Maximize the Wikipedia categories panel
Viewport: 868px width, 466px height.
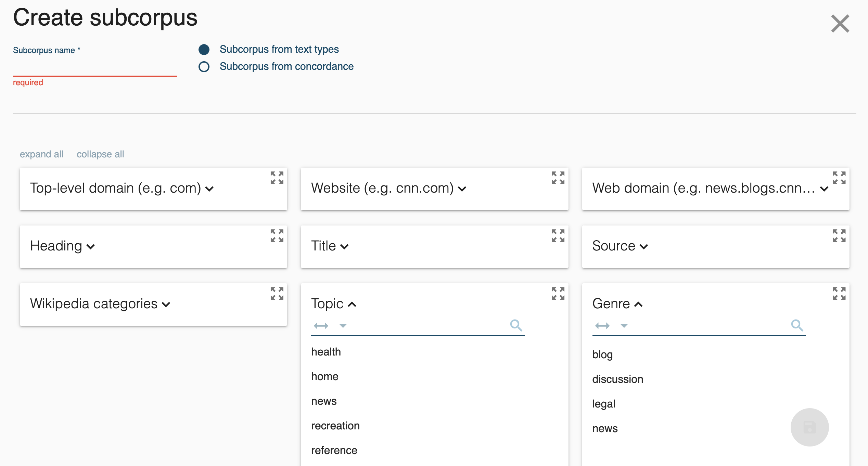coord(277,294)
